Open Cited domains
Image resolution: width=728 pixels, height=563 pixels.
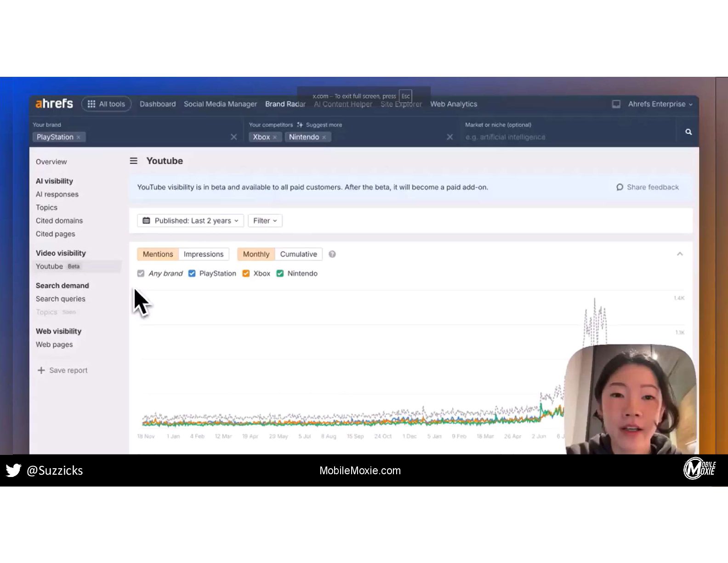(x=59, y=221)
